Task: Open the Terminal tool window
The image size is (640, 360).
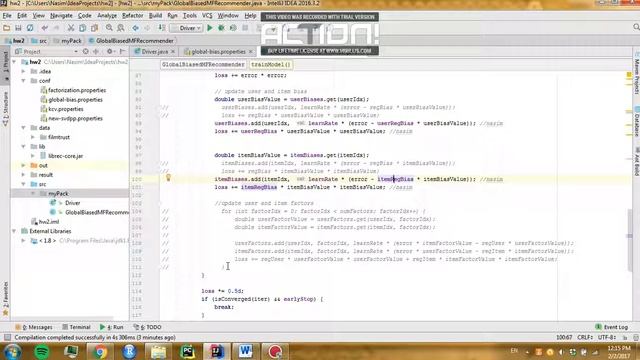Action: [x=76, y=327]
